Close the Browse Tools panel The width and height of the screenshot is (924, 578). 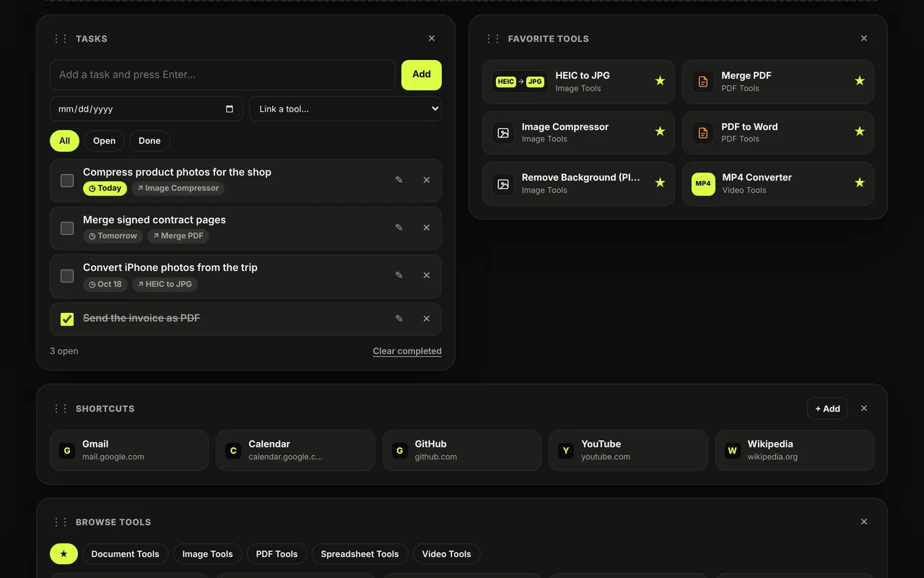(864, 522)
